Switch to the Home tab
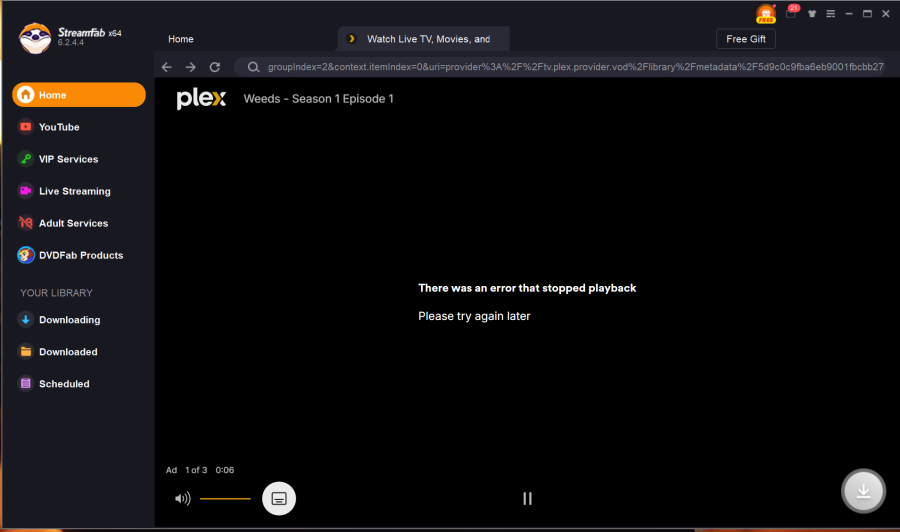 tap(181, 39)
